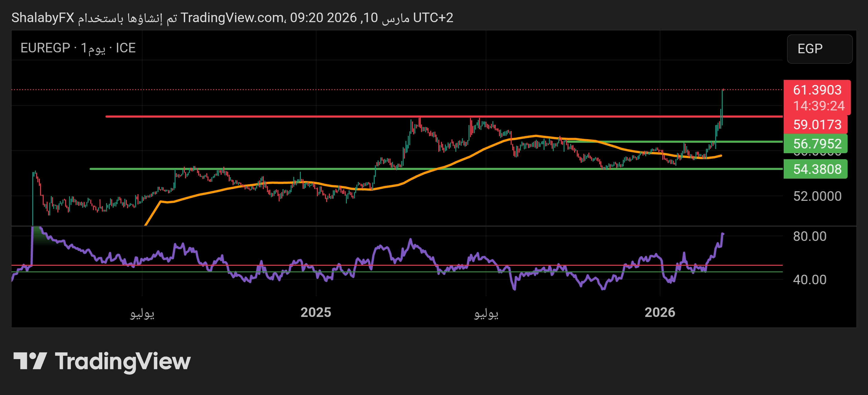Click the ShalabyFX author name
Image resolution: width=868 pixels, height=395 pixels.
(43, 18)
